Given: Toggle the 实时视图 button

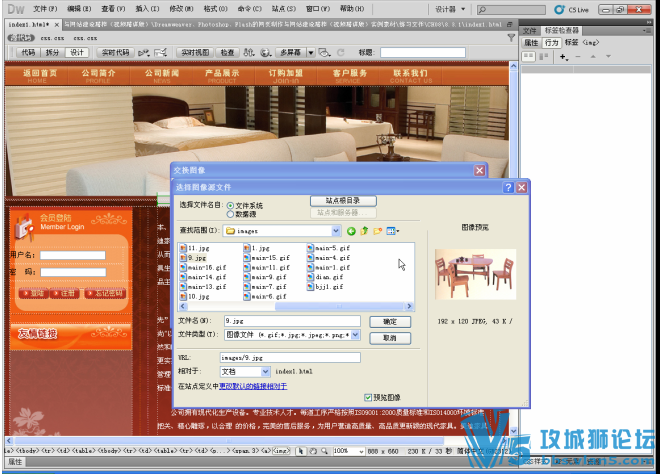Looking at the screenshot, I should (195, 53).
